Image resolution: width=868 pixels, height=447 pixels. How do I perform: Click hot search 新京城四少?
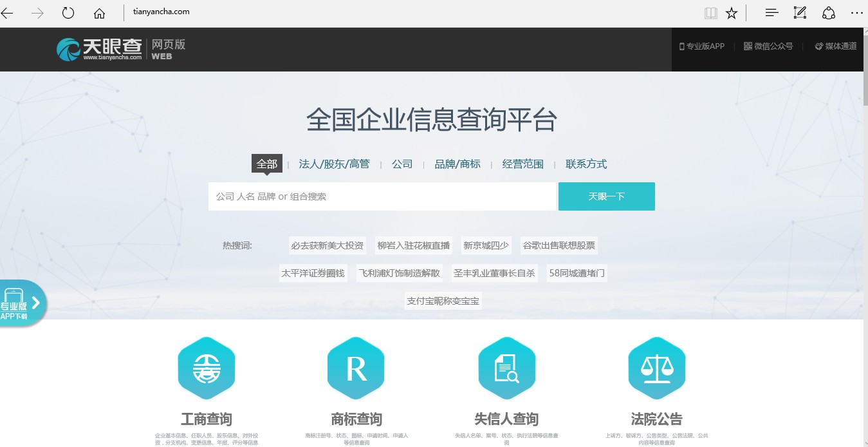(486, 245)
